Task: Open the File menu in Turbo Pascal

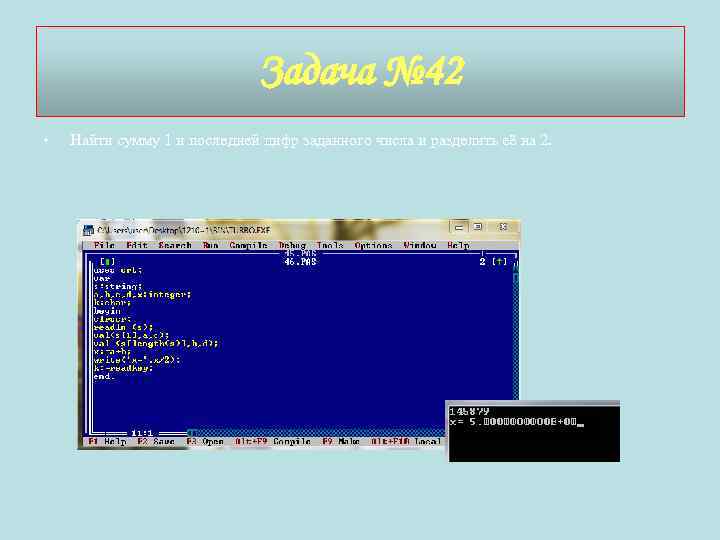Action: click(x=104, y=245)
